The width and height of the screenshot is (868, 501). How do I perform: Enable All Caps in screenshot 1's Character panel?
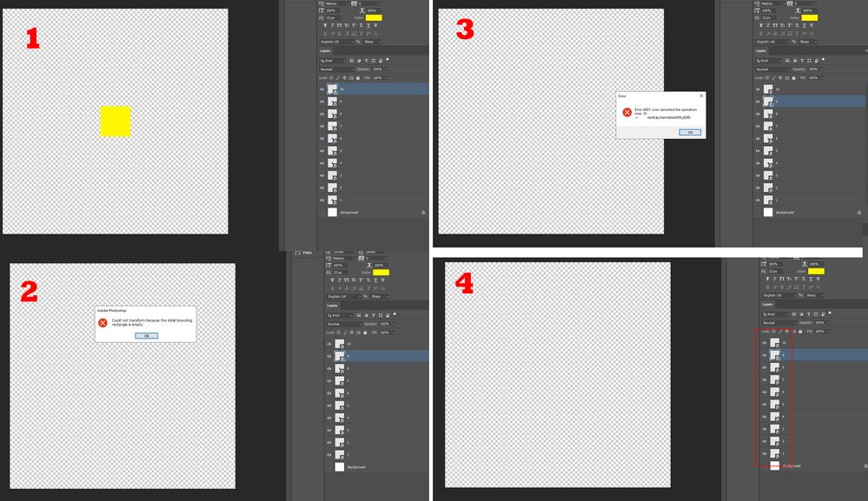(340, 25)
